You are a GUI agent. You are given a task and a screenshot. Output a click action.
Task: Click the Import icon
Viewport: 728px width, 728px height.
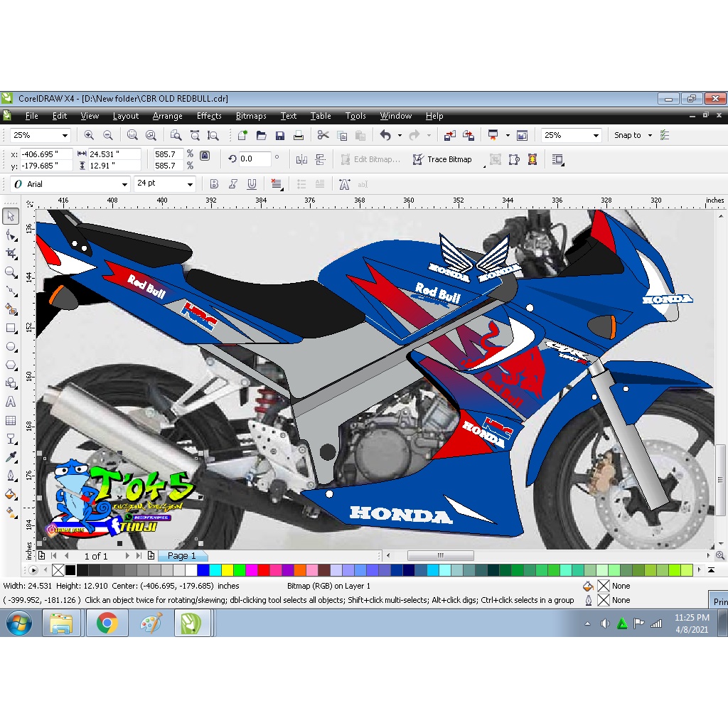click(x=449, y=135)
